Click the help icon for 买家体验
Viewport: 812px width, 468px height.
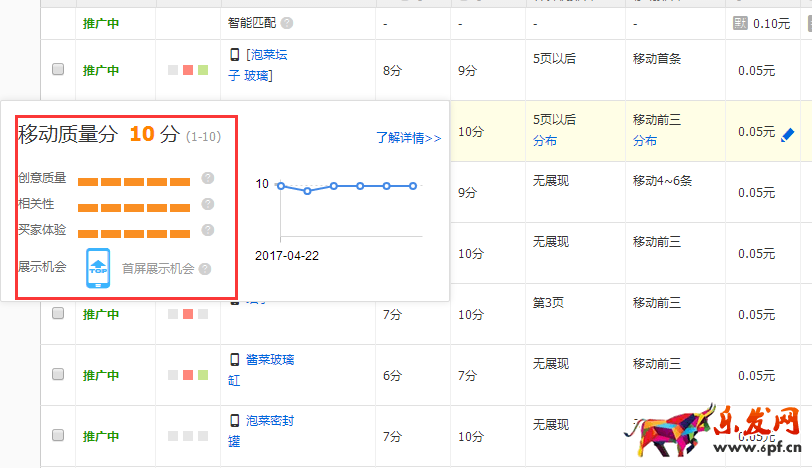[208, 230]
